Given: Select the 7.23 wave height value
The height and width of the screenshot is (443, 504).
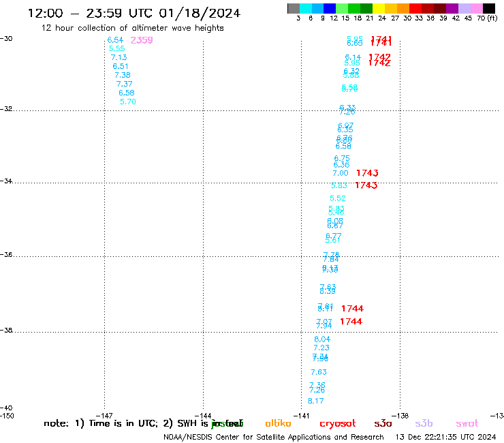Looking at the screenshot, I should pyautogui.click(x=321, y=348).
